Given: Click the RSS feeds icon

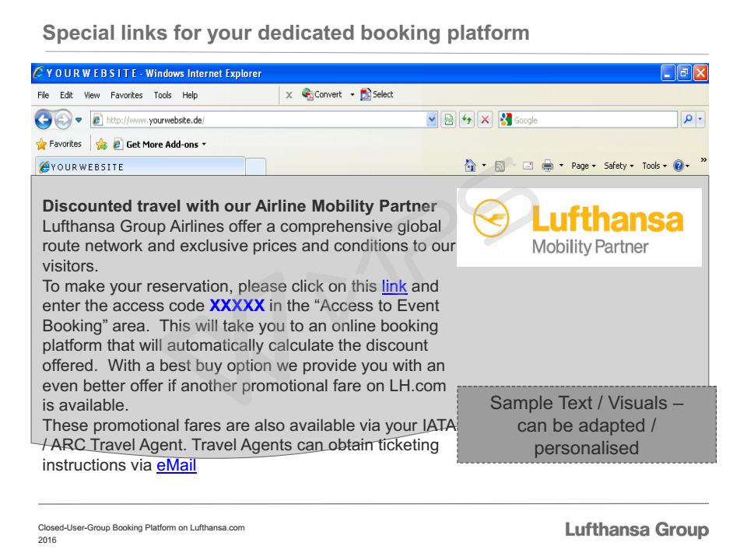Looking at the screenshot, I should coord(500,166).
